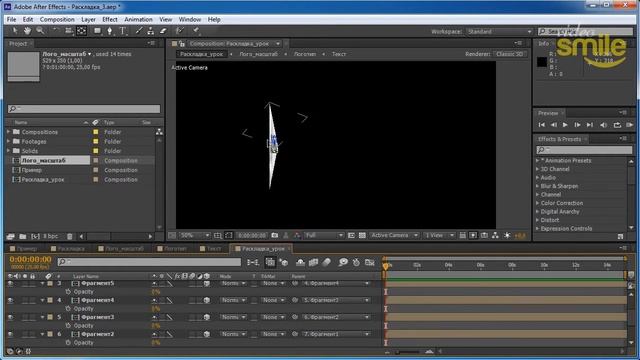This screenshot has height=360, width=640.
Task: Open the Active Camera view dropdown
Action: [394, 236]
